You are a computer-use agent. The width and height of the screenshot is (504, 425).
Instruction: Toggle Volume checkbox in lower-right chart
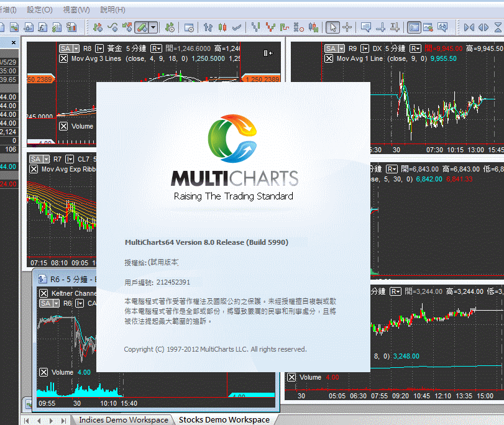pyautogui.click(x=291, y=377)
